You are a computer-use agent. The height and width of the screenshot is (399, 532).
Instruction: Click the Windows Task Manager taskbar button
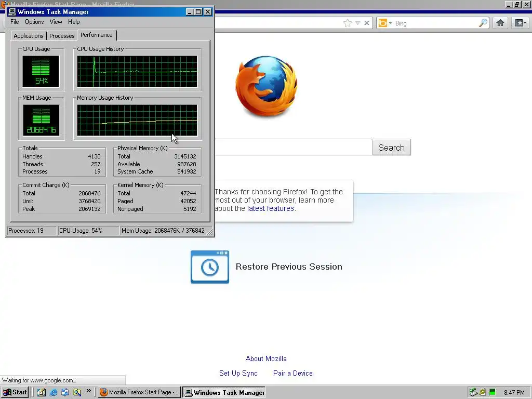coord(224,392)
